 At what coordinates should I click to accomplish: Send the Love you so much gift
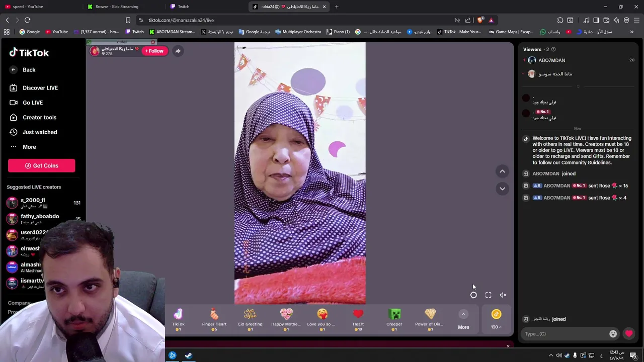pyautogui.click(x=322, y=320)
